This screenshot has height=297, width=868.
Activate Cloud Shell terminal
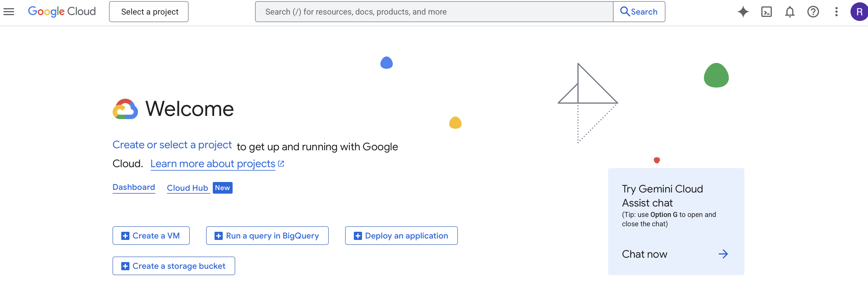tap(766, 11)
